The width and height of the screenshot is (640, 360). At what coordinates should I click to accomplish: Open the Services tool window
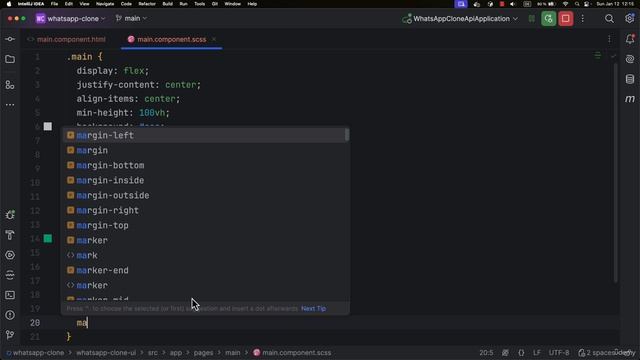tap(10, 275)
